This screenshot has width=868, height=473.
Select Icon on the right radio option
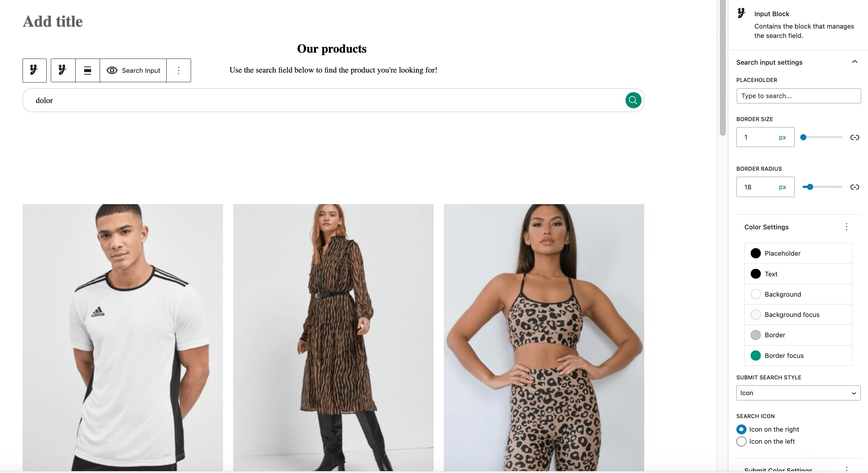[741, 429]
